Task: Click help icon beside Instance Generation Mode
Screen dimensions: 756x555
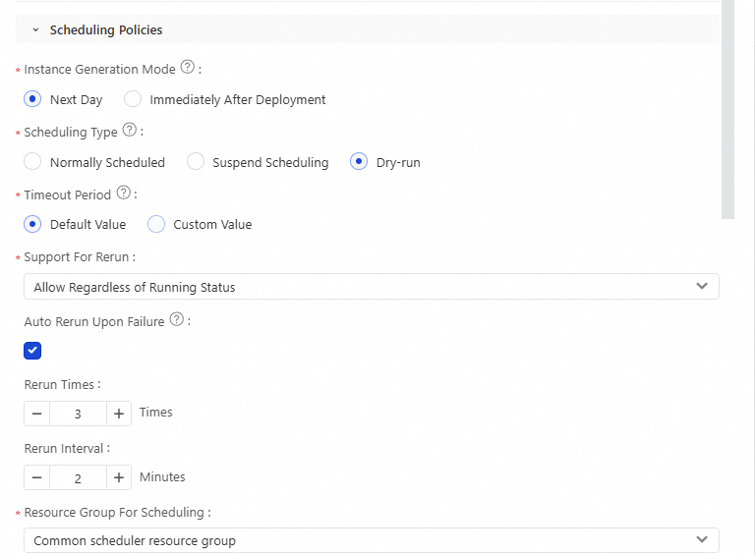Action: pos(189,69)
